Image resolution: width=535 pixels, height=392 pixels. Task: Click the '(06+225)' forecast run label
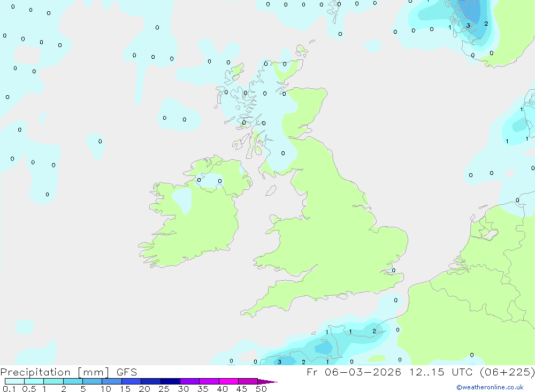[507, 372]
